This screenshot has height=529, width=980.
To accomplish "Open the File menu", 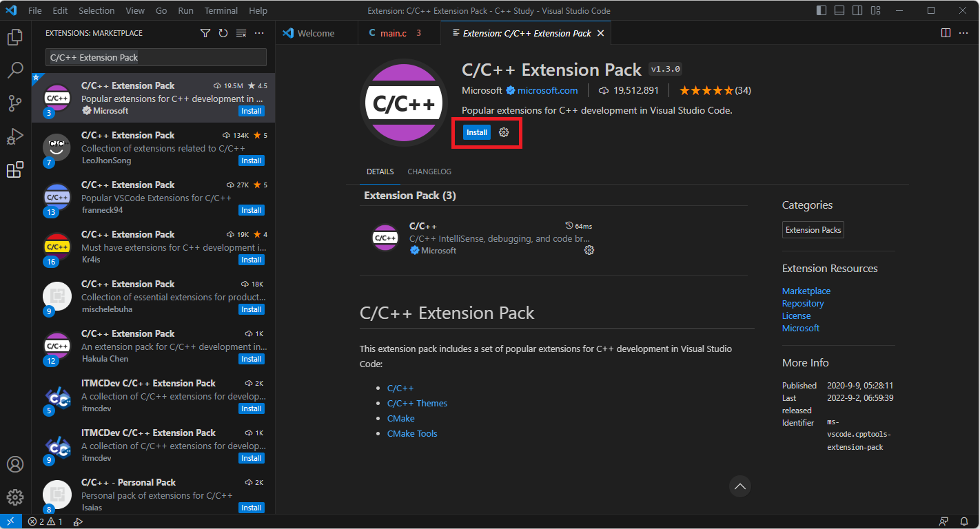I will point(35,10).
